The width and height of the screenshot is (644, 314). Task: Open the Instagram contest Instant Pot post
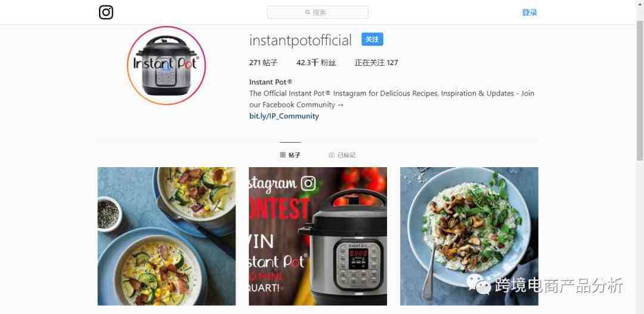(318, 236)
